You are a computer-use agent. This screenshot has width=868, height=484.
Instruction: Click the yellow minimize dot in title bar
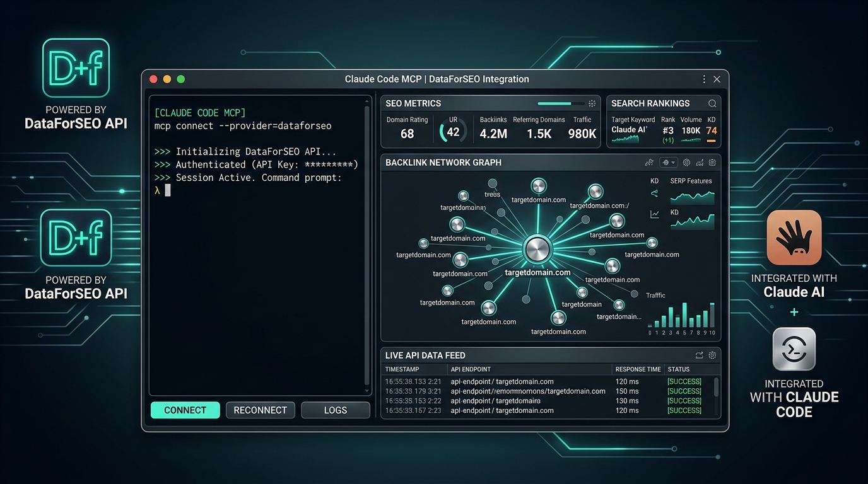[167, 79]
